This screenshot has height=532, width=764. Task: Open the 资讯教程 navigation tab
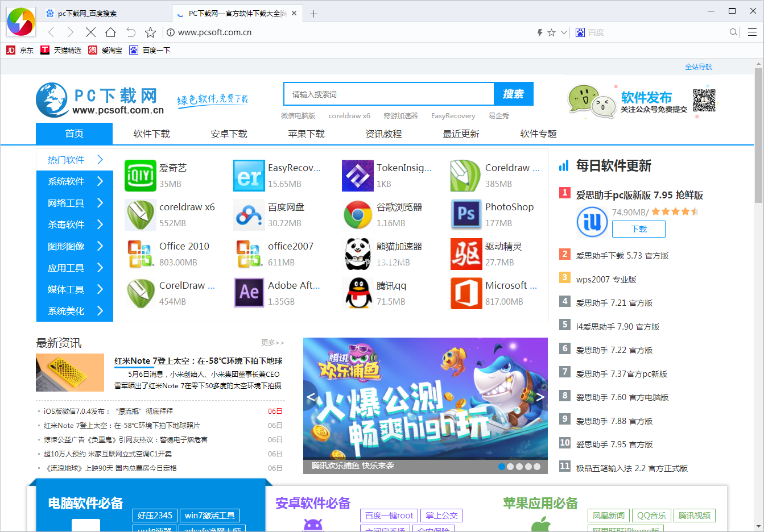(383, 134)
